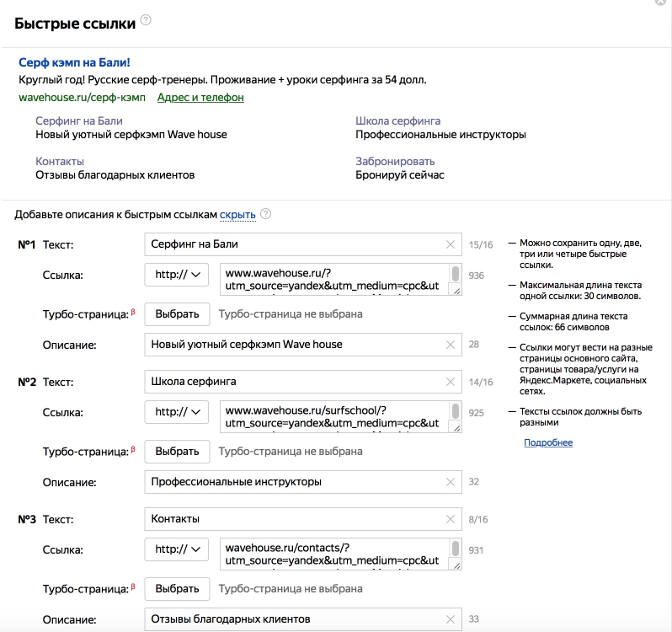Clear Профессиональные инструкторы description field
This screenshot has height=632, width=672.
451,482
